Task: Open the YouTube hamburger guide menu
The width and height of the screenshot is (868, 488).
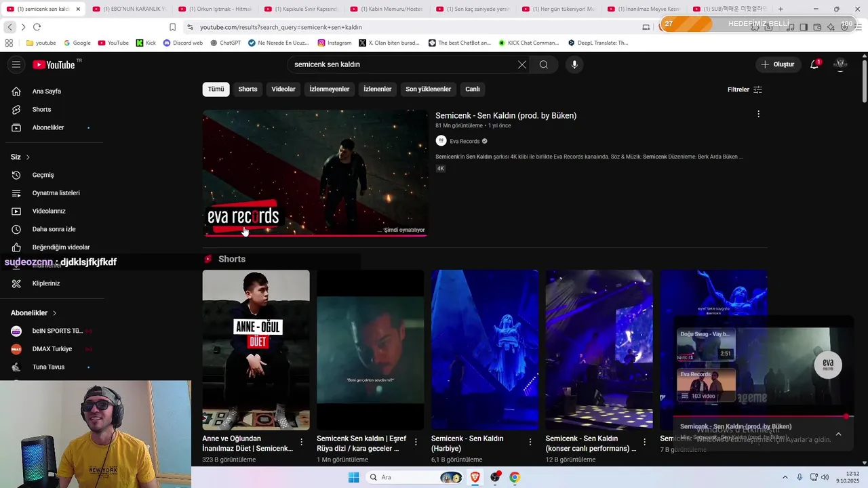Action: pos(16,64)
